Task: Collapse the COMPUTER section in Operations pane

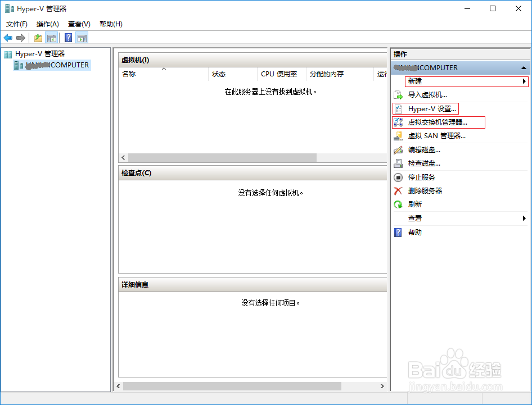Action: tap(524, 67)
